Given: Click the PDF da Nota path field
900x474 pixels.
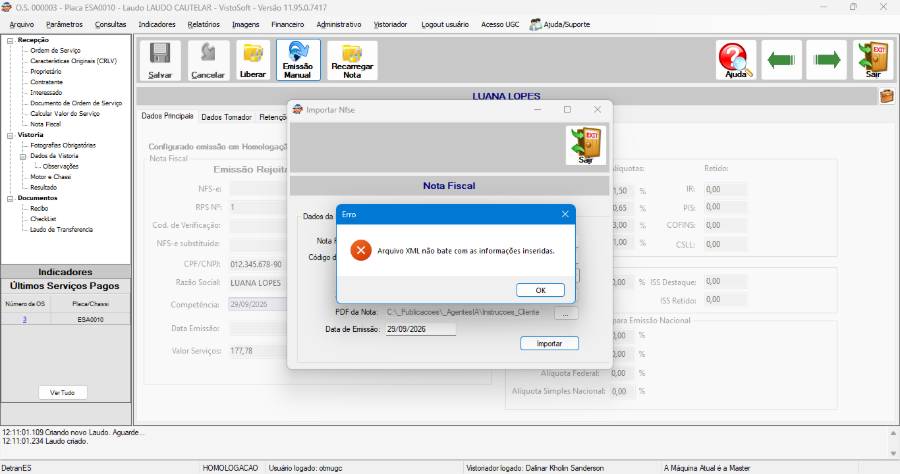Looking at the screenshot, I should [x=468, y=313].
